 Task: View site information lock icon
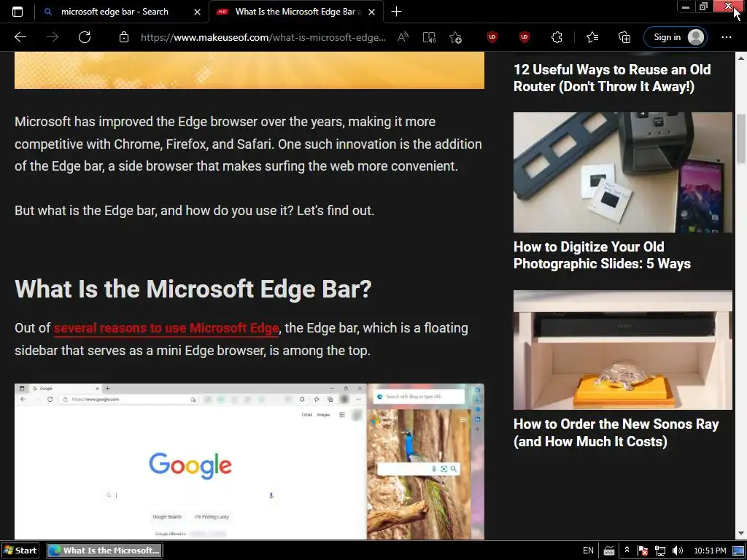124,37
